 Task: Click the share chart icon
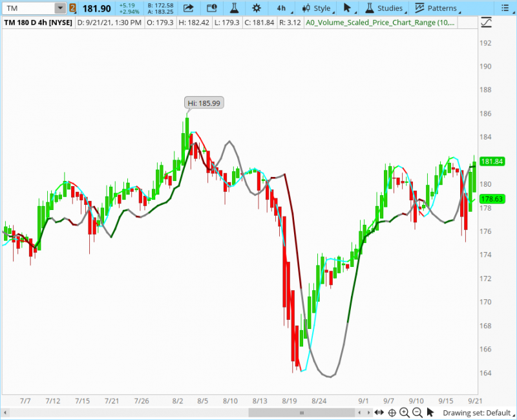(x=188, y=8)
